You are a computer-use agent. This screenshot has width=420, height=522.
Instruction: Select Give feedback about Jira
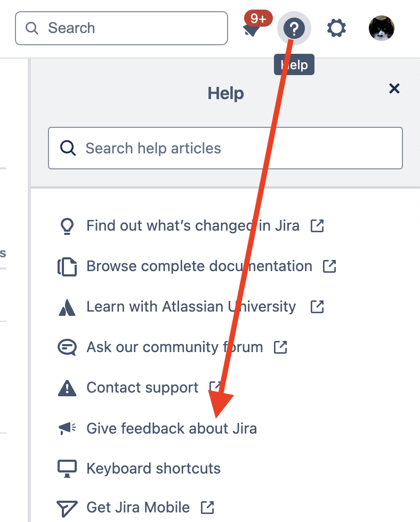click(x=172, y=428)
